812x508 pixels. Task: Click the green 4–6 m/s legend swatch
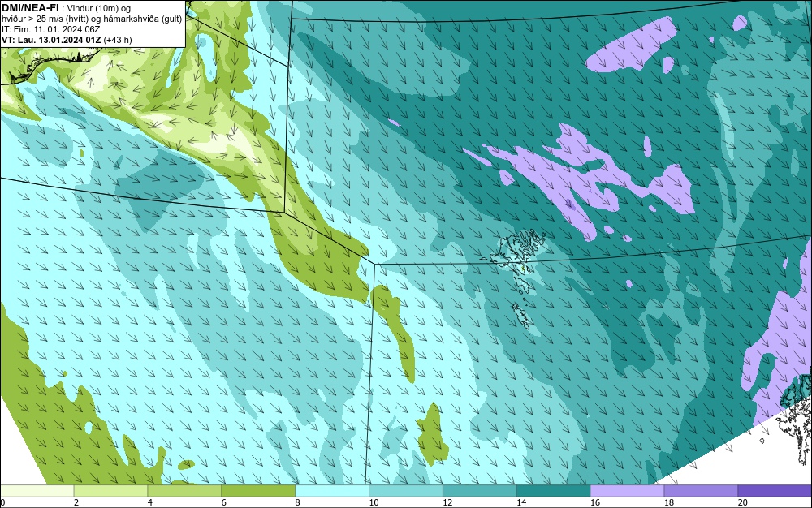coord(184,490)
